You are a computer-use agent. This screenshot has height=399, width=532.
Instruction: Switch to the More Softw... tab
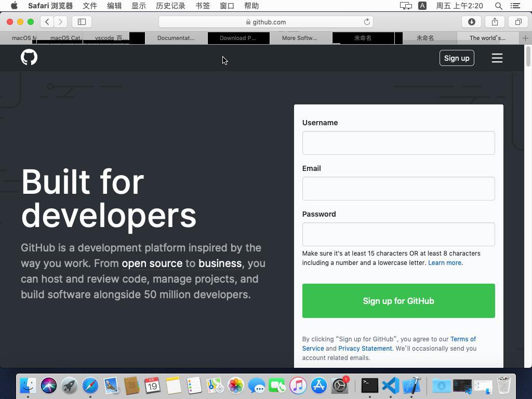(x=300, y=38)
